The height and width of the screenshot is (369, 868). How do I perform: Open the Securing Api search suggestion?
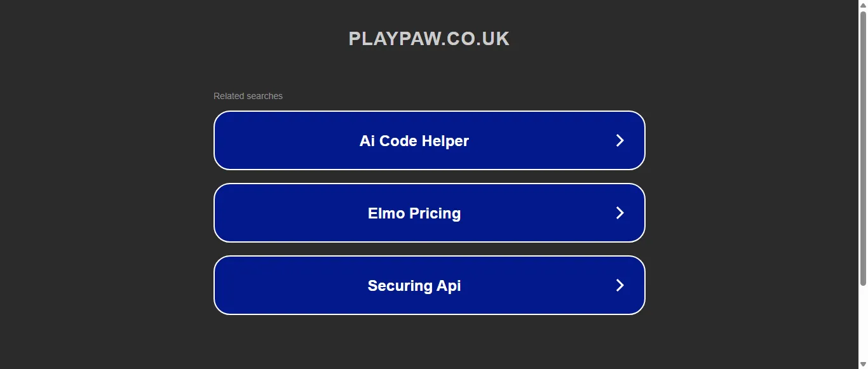tap(430, 285)
